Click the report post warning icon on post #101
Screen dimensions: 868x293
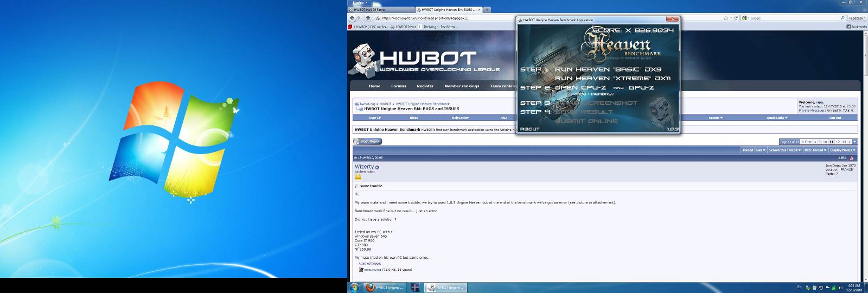pyautogui.click(x=852, y=158)
